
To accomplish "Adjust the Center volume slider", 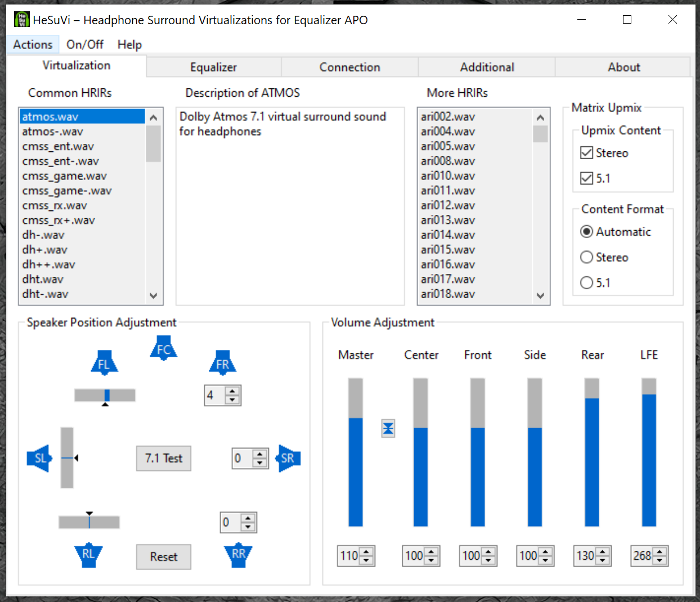I will tap(420, 452).
